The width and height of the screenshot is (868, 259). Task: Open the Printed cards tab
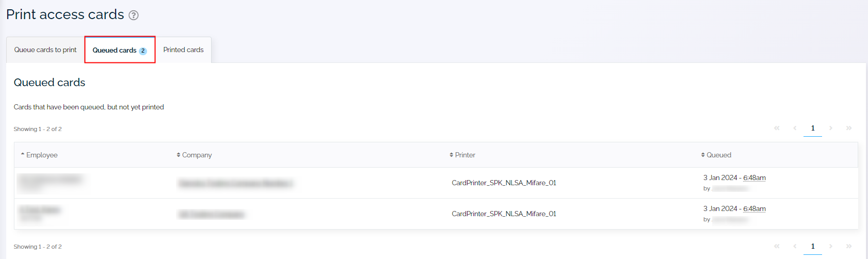tap(183, 50)
